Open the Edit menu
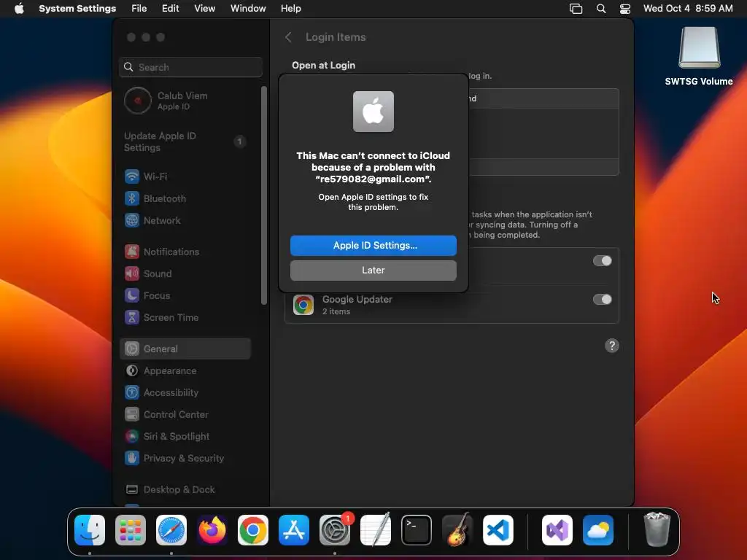 (x=170, y=9)
